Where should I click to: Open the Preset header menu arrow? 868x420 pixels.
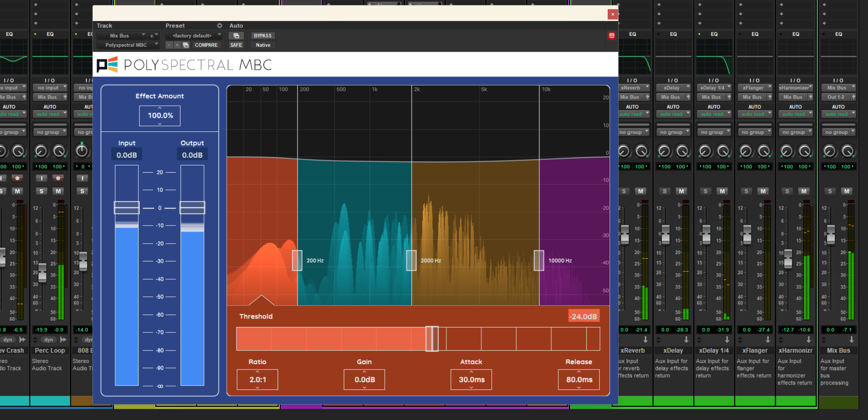tap(220, 25)
